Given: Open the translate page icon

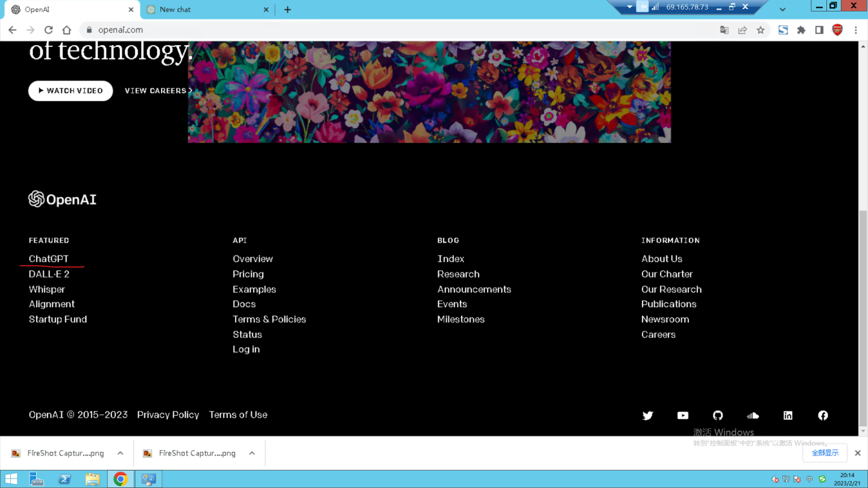Looking at the screenshot, I should (725, 30).
